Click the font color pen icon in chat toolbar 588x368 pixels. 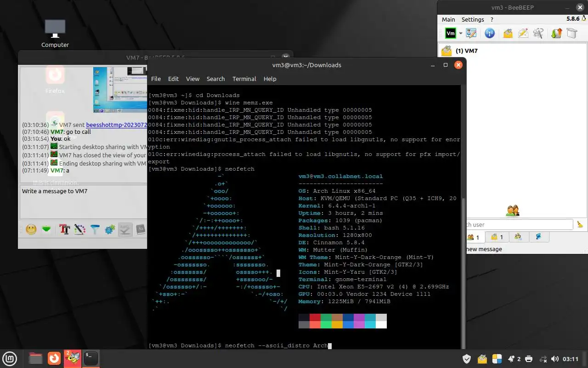[x=79, y=229]
